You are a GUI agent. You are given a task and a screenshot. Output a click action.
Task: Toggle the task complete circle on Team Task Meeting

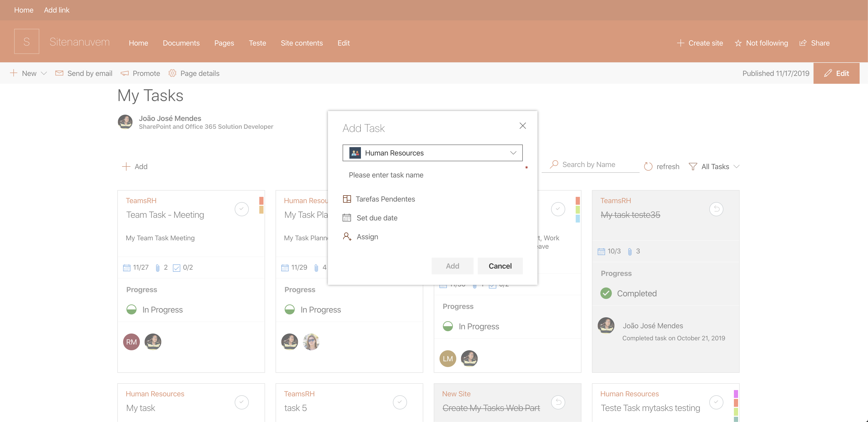[x=242, y=209]
